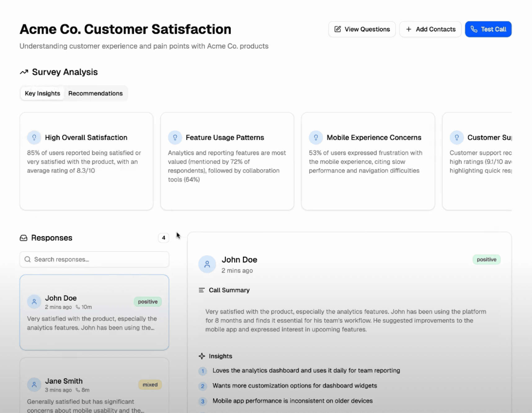Click the lightbulb icon on Feature Usage Patterns
532x413 pixels.
point(175,137)
